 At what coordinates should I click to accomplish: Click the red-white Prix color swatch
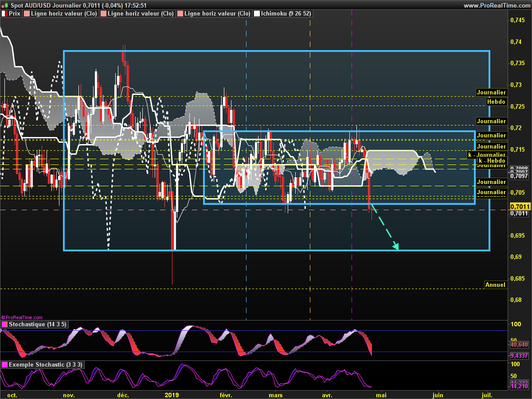coord(4,14)
